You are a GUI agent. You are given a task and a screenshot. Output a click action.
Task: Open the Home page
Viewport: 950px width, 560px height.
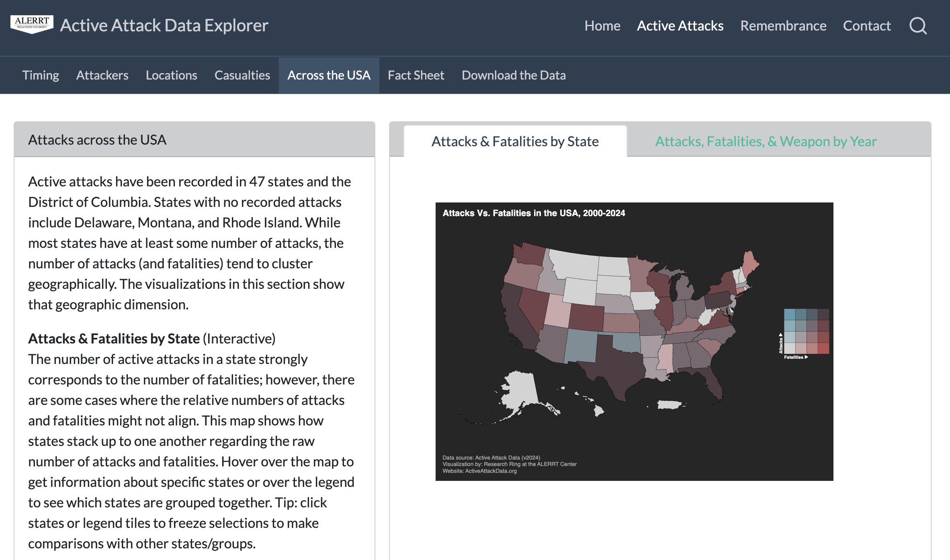pos(602,26)
